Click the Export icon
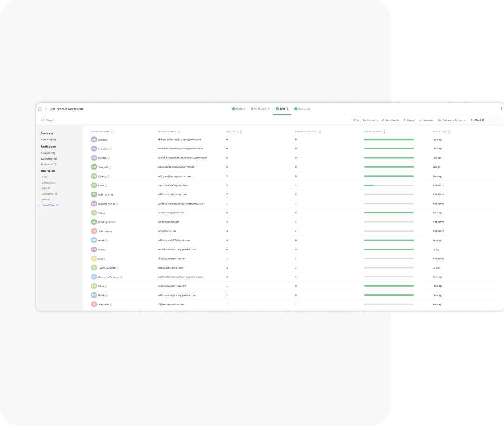This screenshot has height=426, width=504. click(404, 120)
